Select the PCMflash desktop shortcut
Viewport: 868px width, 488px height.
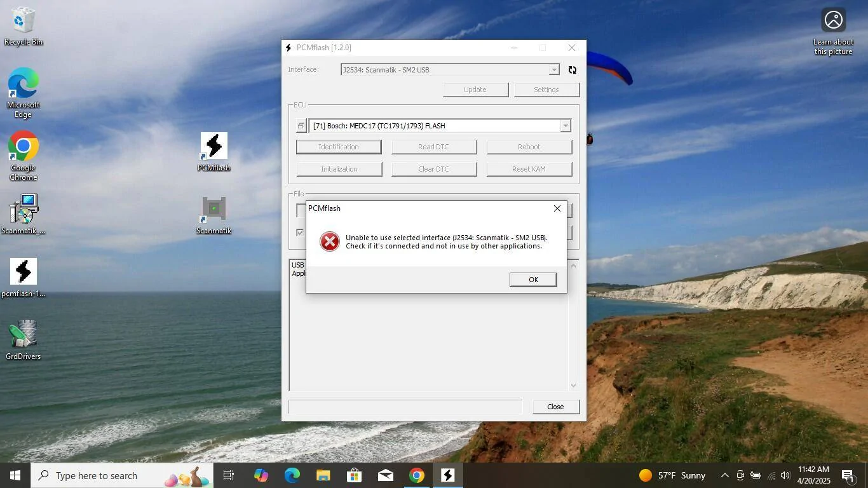coord(214,152)
